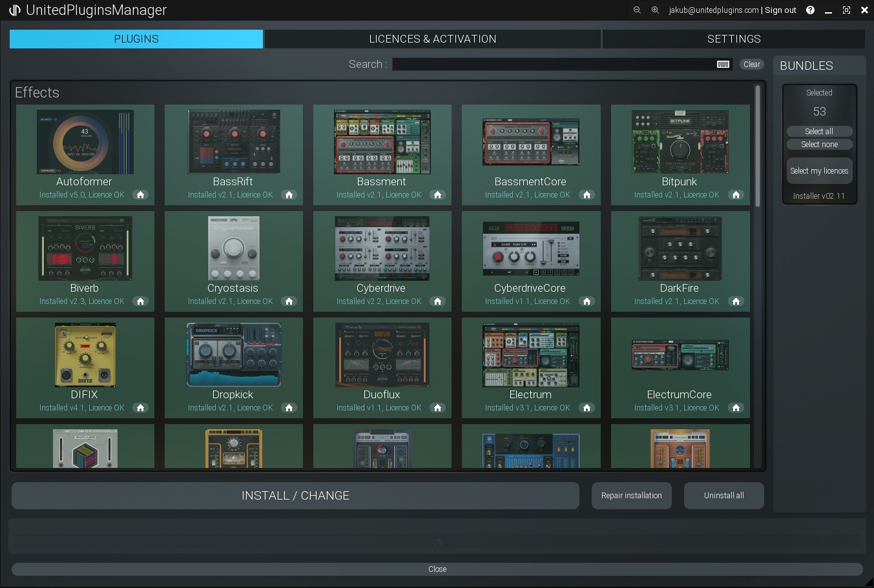874x588 pixels.
Task: Open the help question mark icon
Action: click(x=810, y=10)
